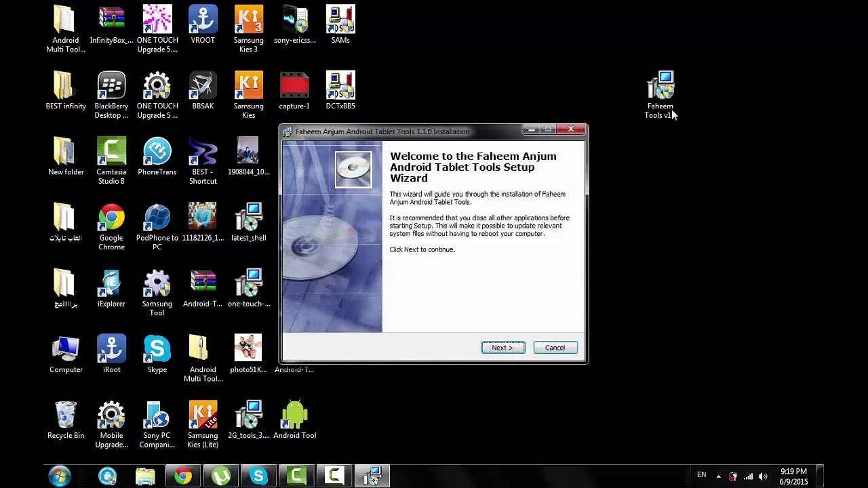The height and width of the screenshot is (488, 868).
Task: Open the EN language selector
Action: 701,475
